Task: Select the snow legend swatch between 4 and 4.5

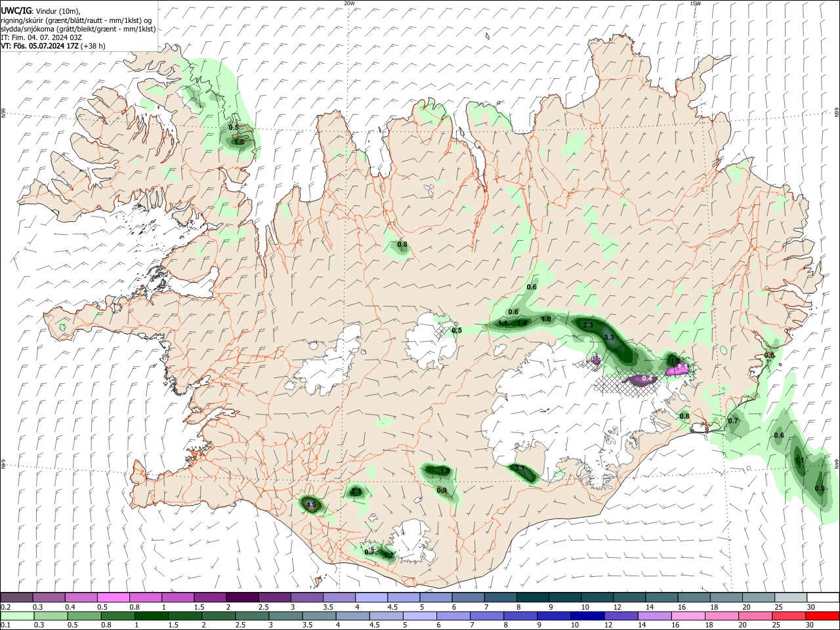Action: pyautogui.click(x=371, y=597)
